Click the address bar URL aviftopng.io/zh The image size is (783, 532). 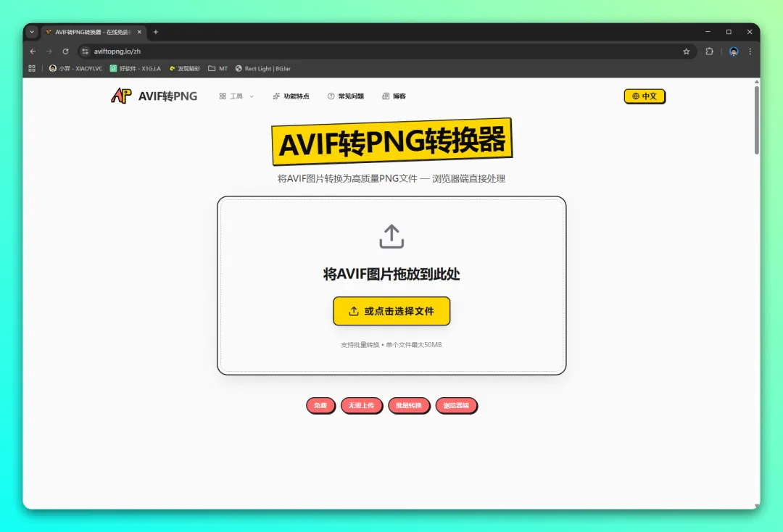click(117, 51)
